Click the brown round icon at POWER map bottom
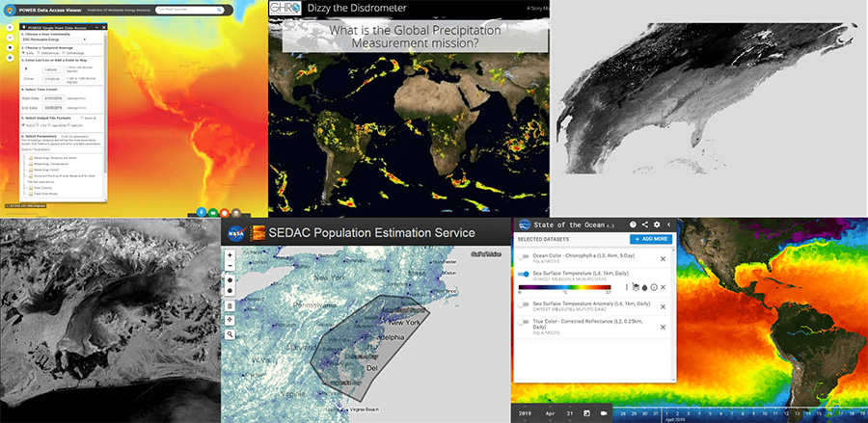 pyautogui.click(x=236, y=212)
